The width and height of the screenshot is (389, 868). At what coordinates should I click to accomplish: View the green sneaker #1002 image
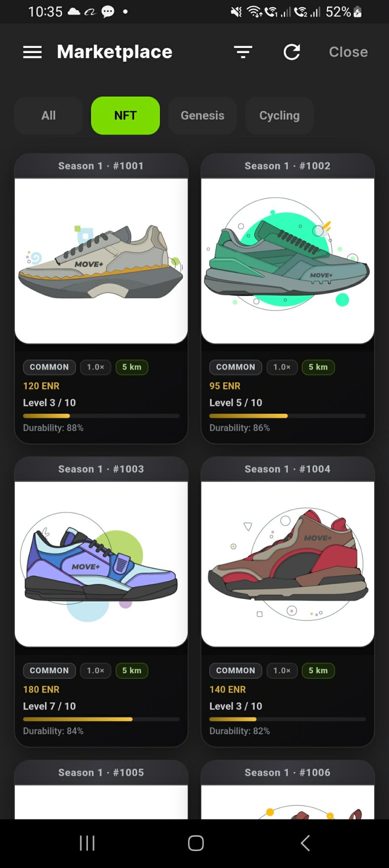click(x=288, y=261)
